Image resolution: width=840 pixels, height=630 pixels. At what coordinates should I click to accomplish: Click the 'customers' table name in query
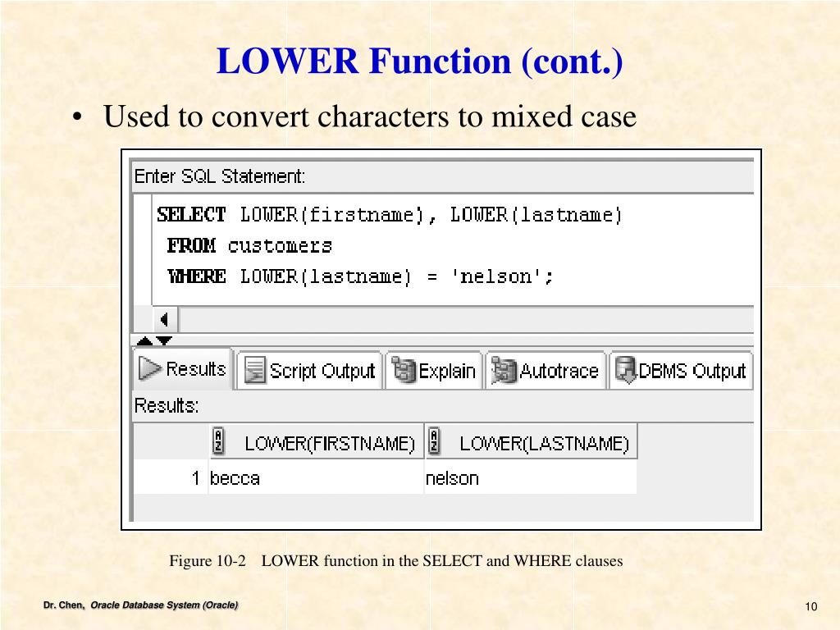coord(280,246)
